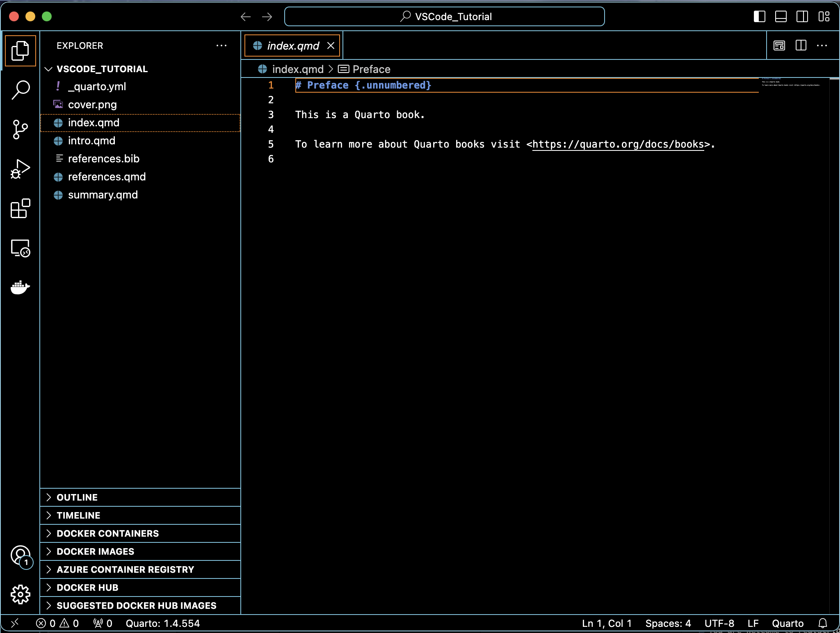This screenshot has width=840, height=633.
Task: Expand the DOCKER IMAGES section
Action: pos(140,551)
